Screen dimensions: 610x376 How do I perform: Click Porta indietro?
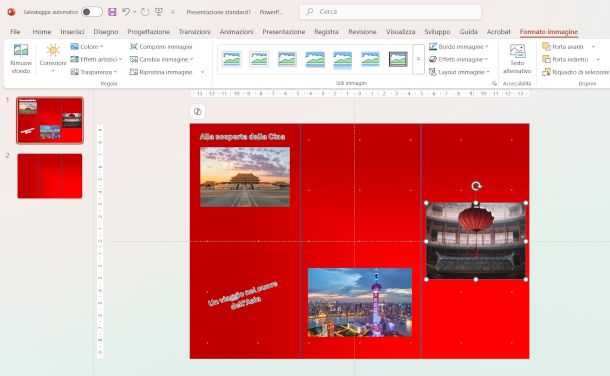point(565,59)
